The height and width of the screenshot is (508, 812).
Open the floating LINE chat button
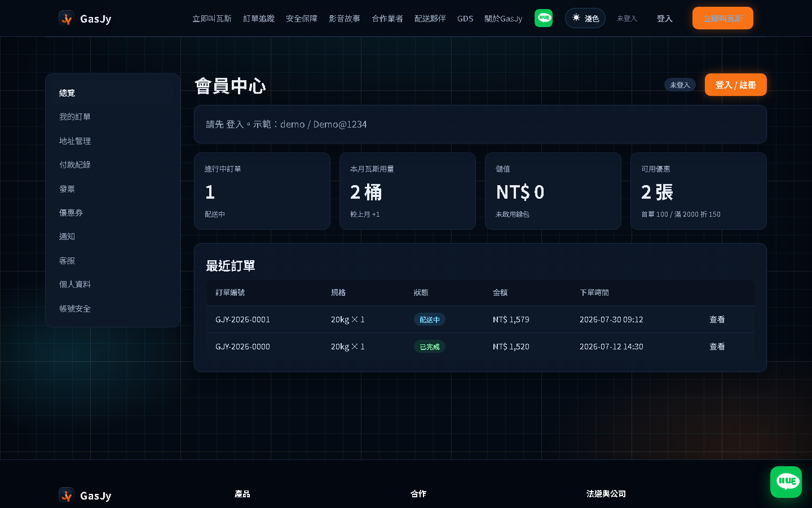coord(786,482)
